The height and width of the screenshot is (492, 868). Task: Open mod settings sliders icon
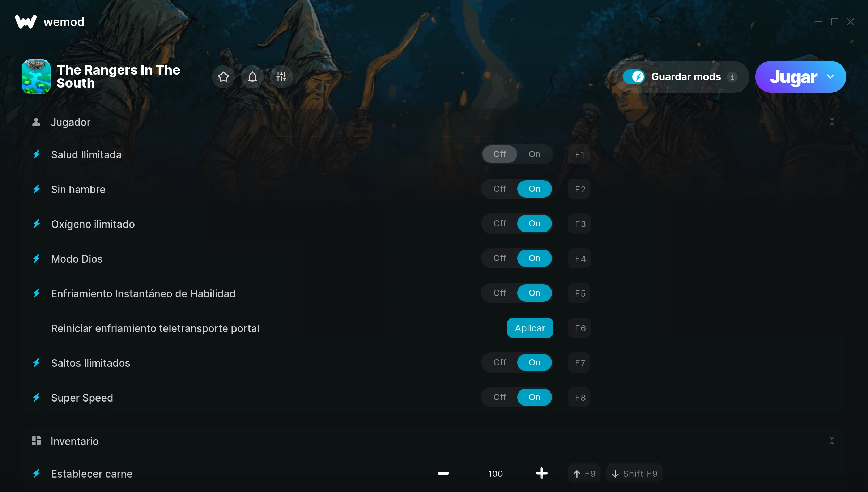tap(281, 77)
